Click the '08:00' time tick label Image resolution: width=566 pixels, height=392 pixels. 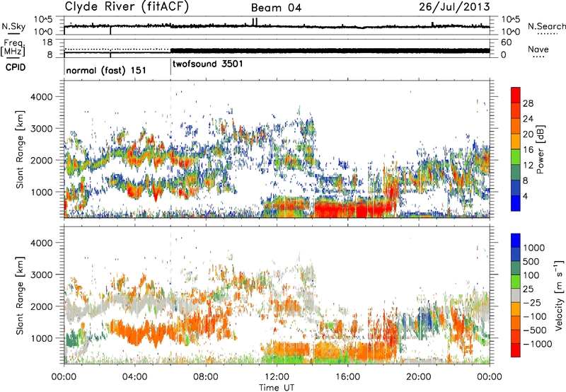click(206, 377)
